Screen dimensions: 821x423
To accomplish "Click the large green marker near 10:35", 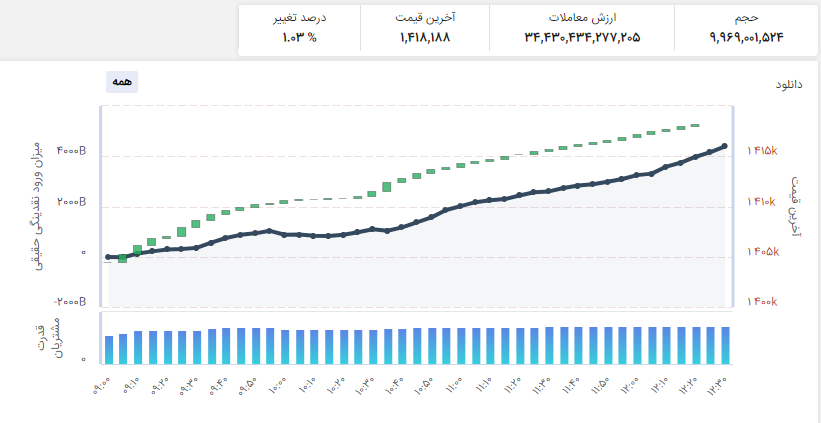I will tap(386, 187).
